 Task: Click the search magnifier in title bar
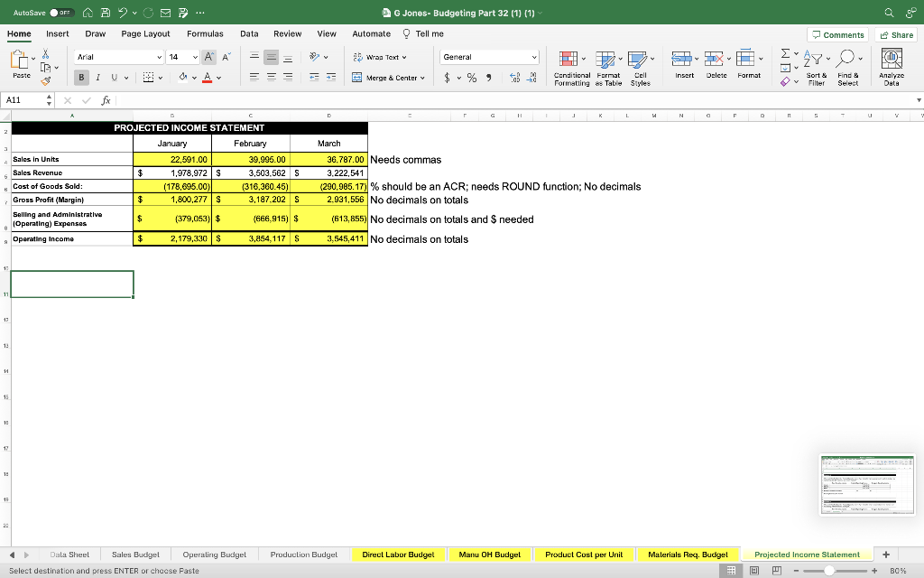click(x=889, y=13)
